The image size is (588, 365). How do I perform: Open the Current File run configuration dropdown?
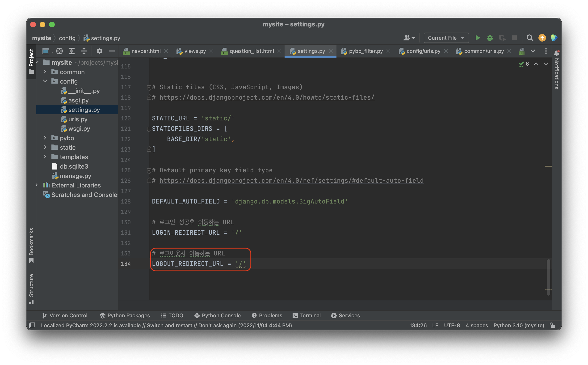446,38
